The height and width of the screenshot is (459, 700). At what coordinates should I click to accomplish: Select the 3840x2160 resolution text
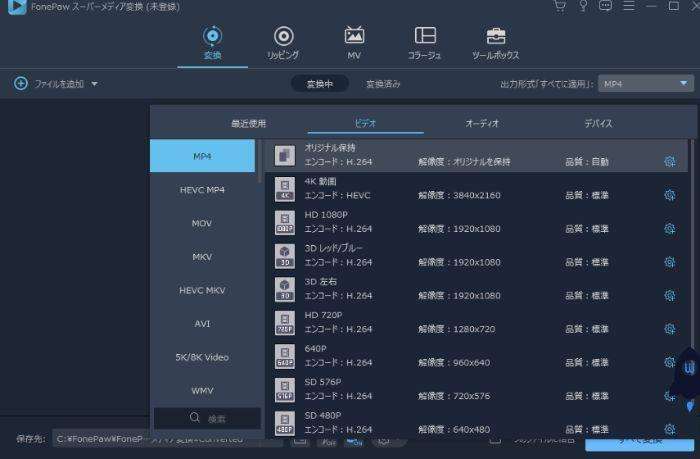pyautogui.click(x=477, y=195)
